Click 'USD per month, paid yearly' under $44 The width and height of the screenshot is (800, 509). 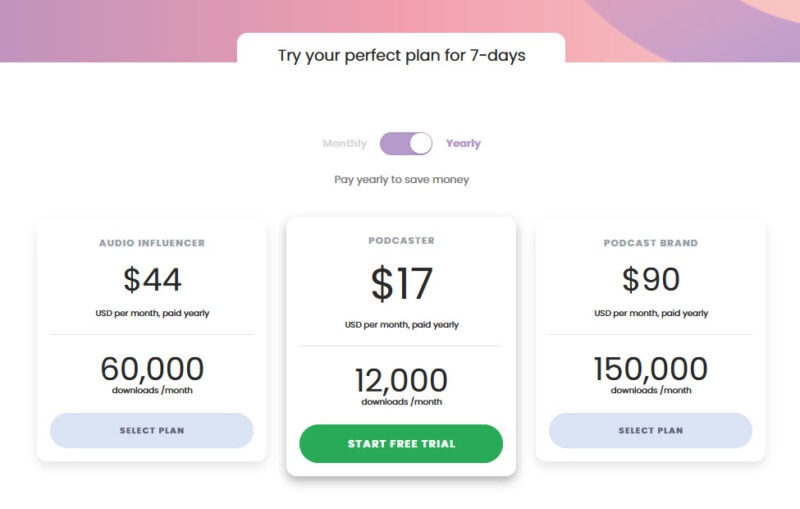tap(152, 313)
